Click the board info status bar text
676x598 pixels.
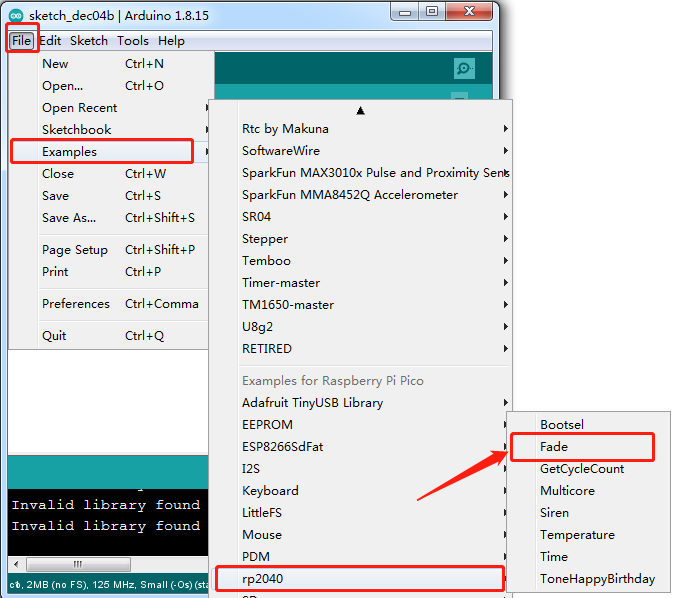(109, 585)
